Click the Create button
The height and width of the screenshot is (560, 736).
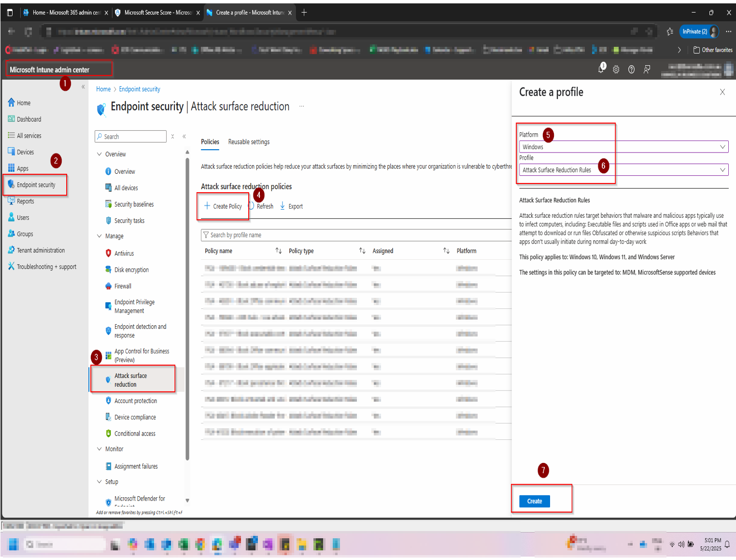[x=535, y=502]
